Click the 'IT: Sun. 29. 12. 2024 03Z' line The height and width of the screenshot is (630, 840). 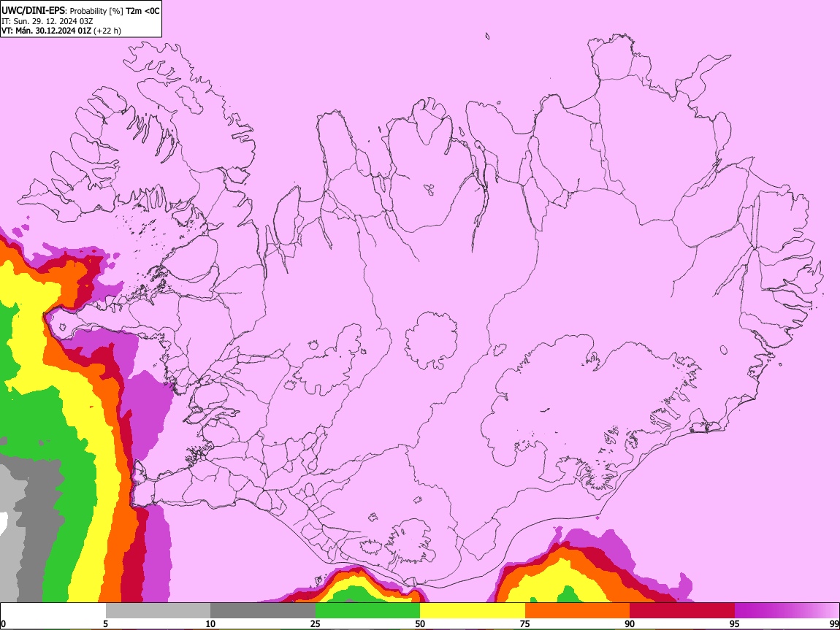[x=47, y=21]
